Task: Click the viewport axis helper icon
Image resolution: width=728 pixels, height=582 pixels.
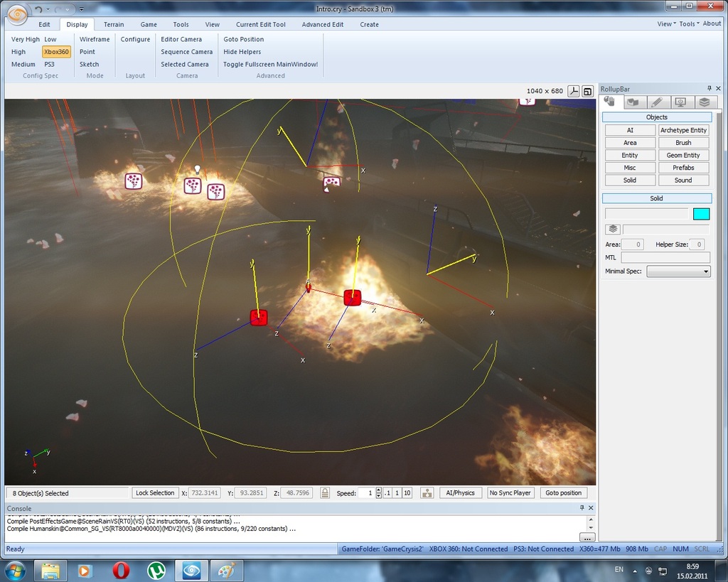Action: 574,92
